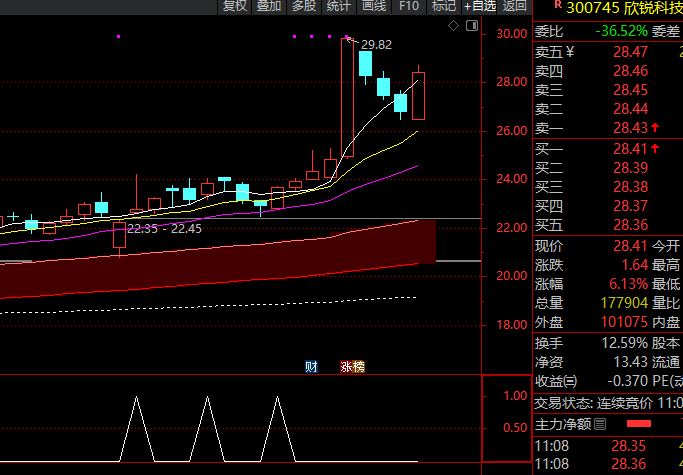Click the 收益(三) value -0.370
The width and height of the screenshot is (683, 475).
point(628,381)
